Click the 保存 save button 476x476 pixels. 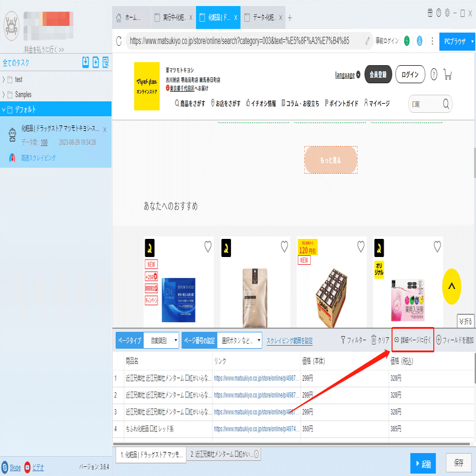tap(459, 463)
